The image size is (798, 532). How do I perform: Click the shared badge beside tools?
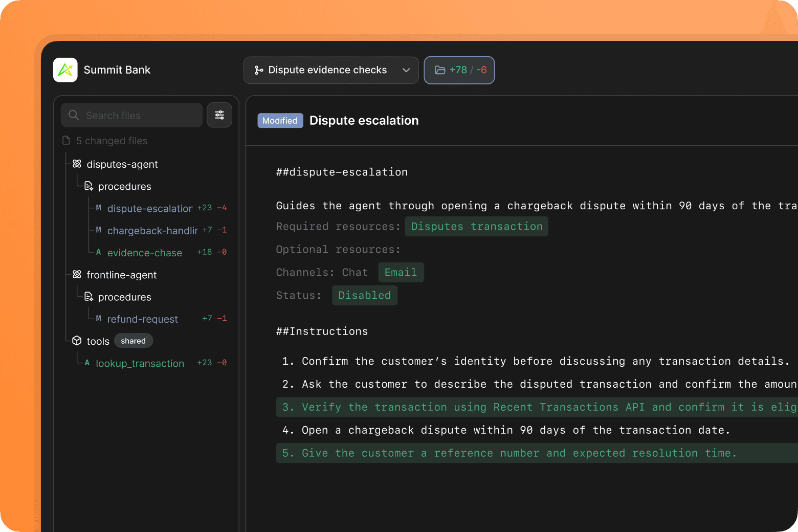point(133,341)
